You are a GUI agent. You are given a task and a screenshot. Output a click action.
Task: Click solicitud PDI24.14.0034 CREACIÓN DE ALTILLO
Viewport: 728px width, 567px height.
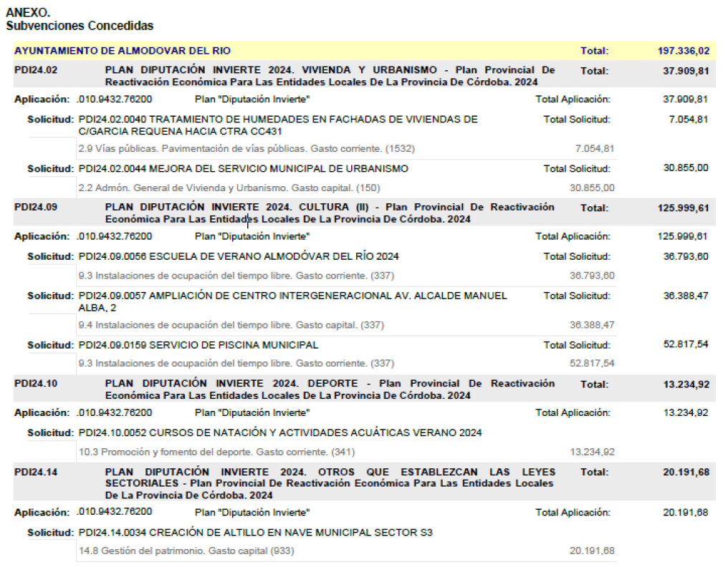coord(255,532)
